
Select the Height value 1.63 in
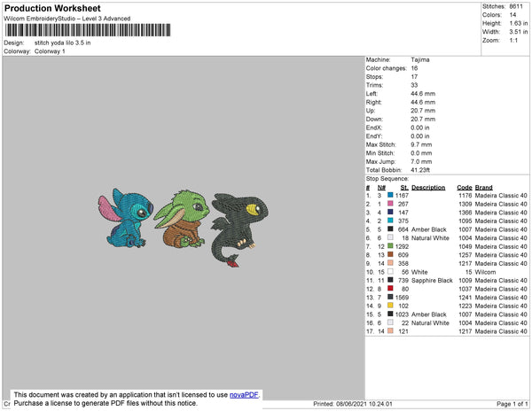click(519, 23)
